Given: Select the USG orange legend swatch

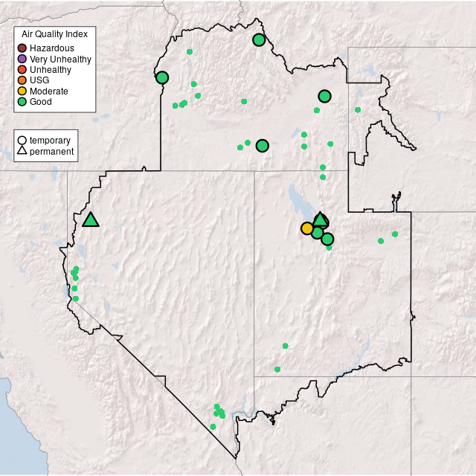Looking at the screenshot, I should [22, 80].
